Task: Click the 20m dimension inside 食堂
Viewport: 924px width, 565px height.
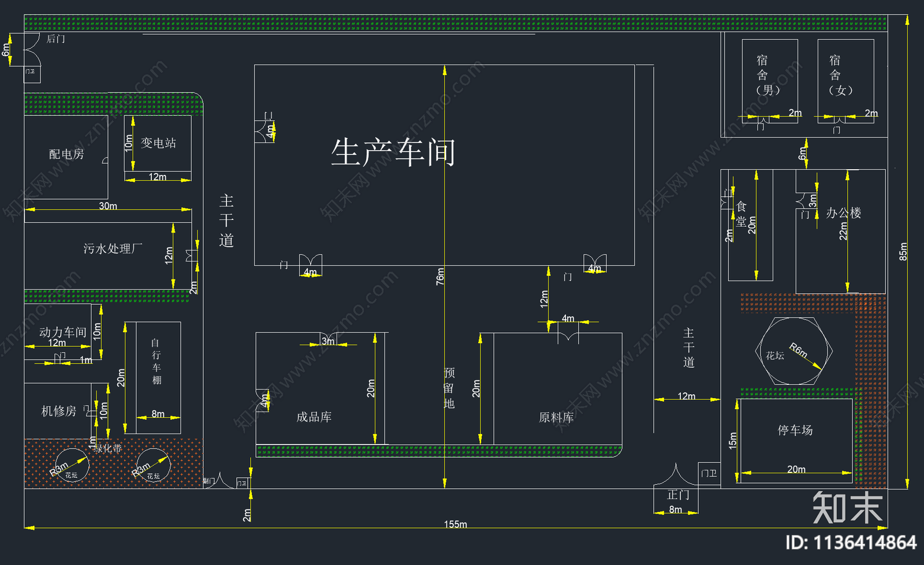Action: point(752,225)
